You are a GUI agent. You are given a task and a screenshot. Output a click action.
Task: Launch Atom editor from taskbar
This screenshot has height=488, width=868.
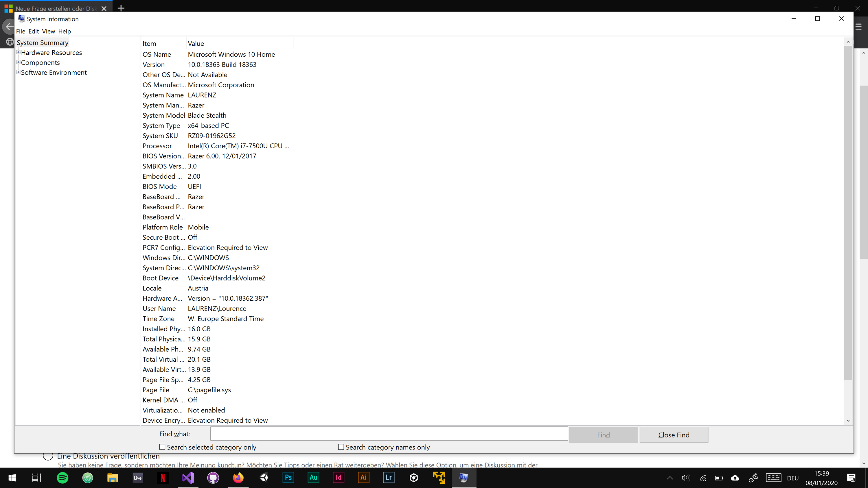(x=88, y=478)
